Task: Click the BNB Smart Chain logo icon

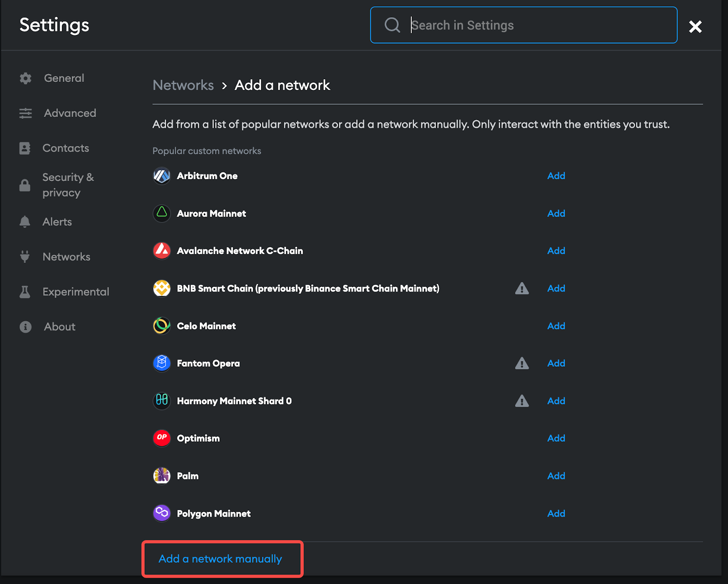Action: point(162,288)
